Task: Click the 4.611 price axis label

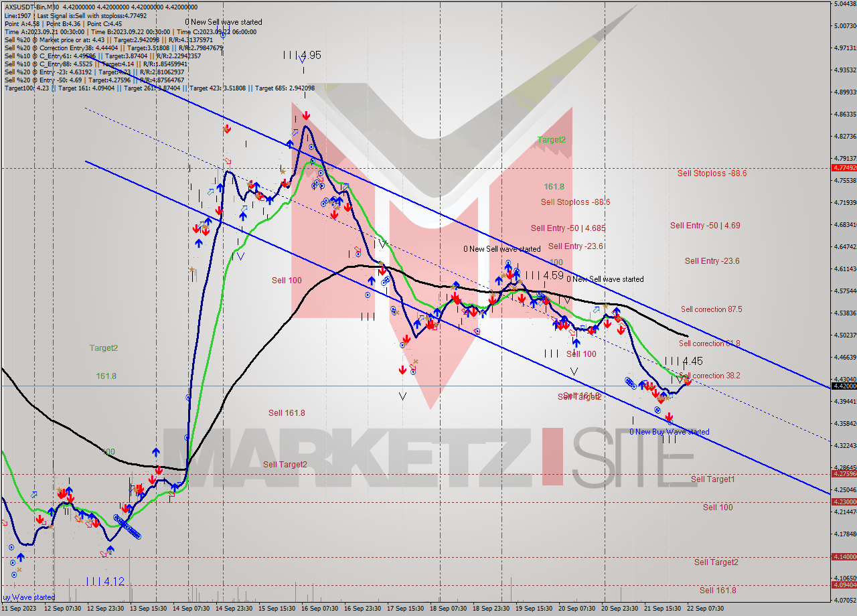Action: 845,268
